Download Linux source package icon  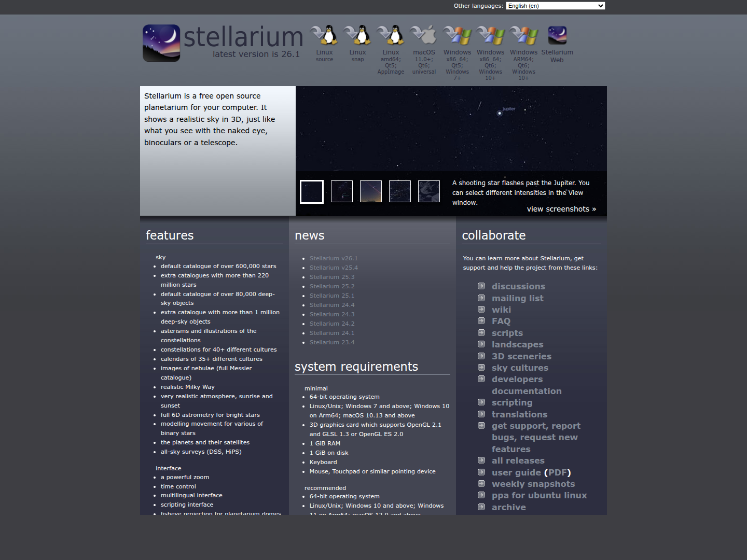tap(324, 35)
